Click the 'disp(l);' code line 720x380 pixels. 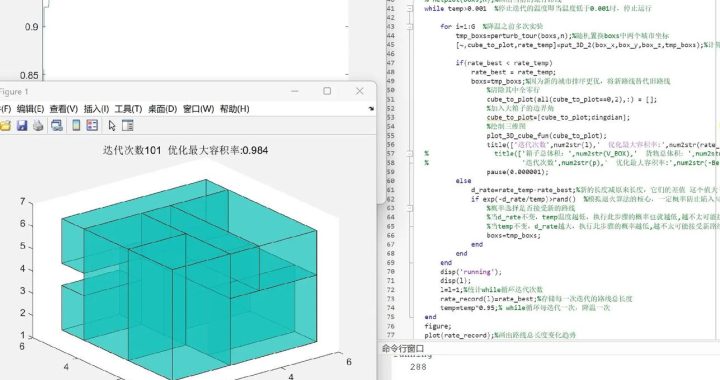click(x=456, y=280)
